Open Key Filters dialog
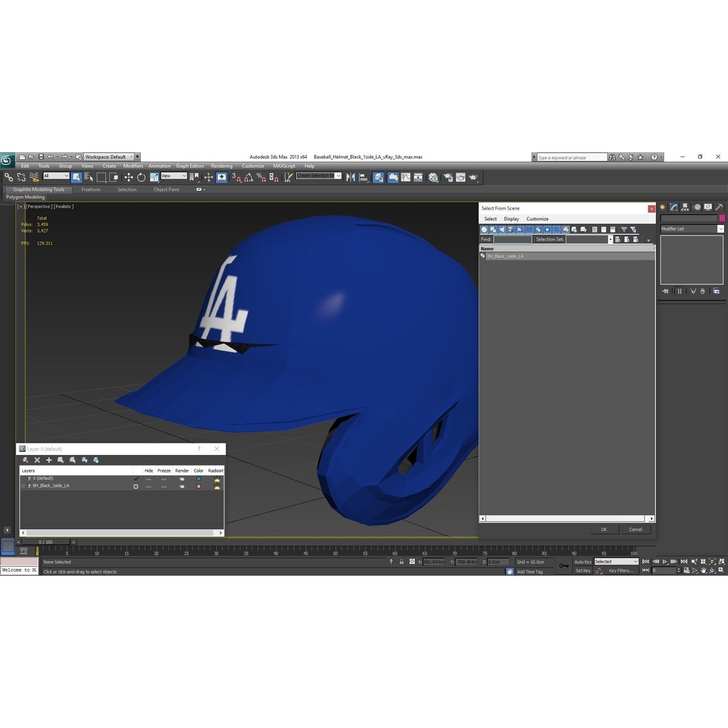 coord(621,571)
